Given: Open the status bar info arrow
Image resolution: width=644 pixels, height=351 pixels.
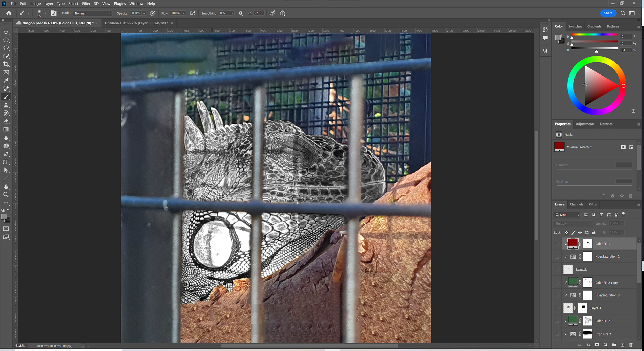Looking at the screenshot, I should tap(83, 346).
